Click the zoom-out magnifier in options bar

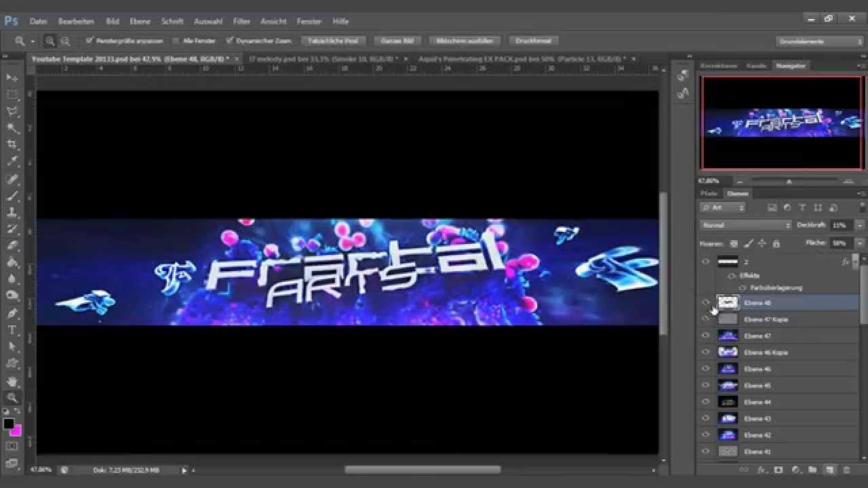coord(65,41)
